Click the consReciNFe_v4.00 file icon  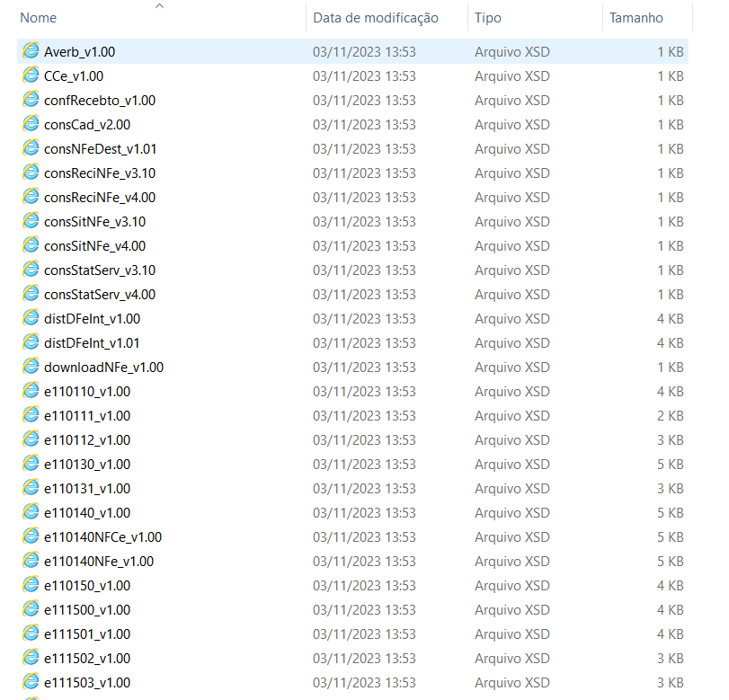[x=31, y=196]
